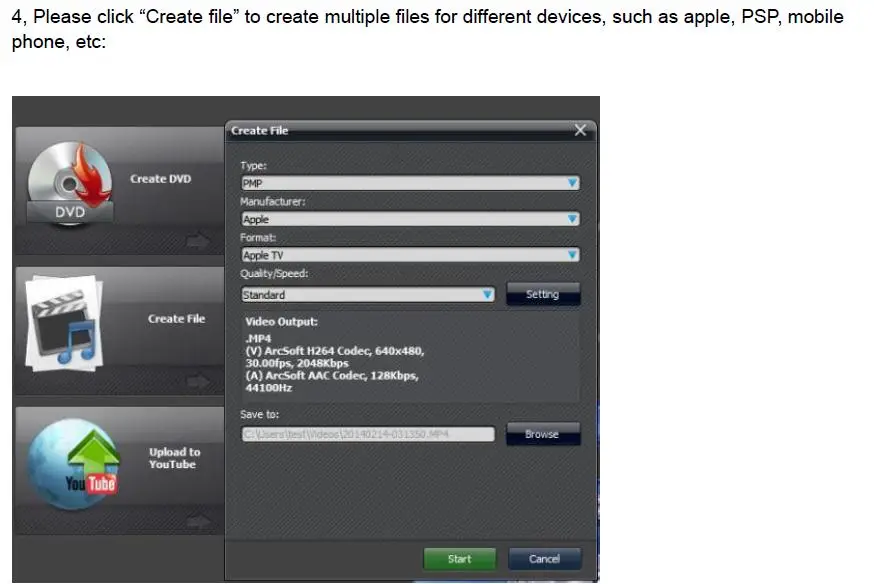Click the Quality/Speed: label
874x584 pixels.
click(x=274, y=274)
